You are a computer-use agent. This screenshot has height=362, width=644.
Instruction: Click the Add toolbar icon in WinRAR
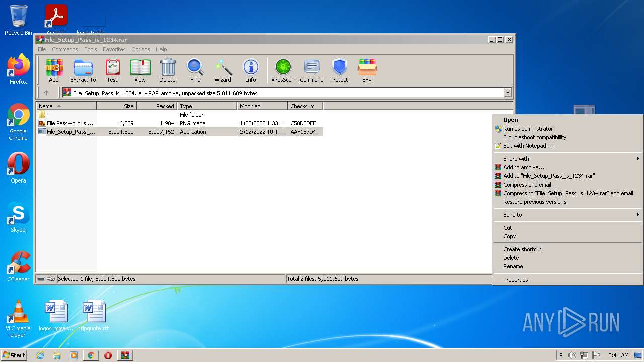point(54,71)
